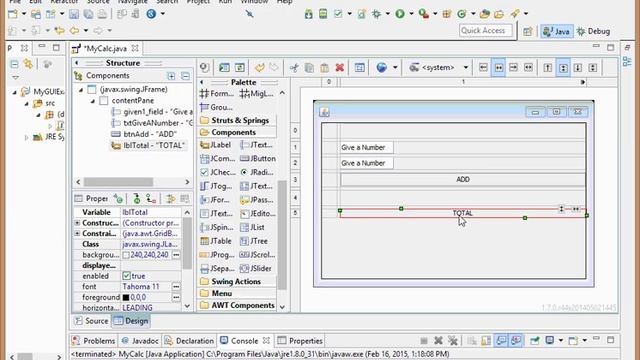Open the bottom Properties view tab

click(x=300, y=341)
